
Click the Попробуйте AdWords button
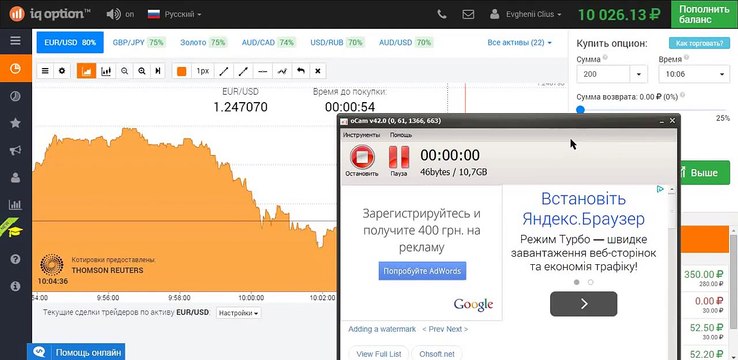(422, 271)
